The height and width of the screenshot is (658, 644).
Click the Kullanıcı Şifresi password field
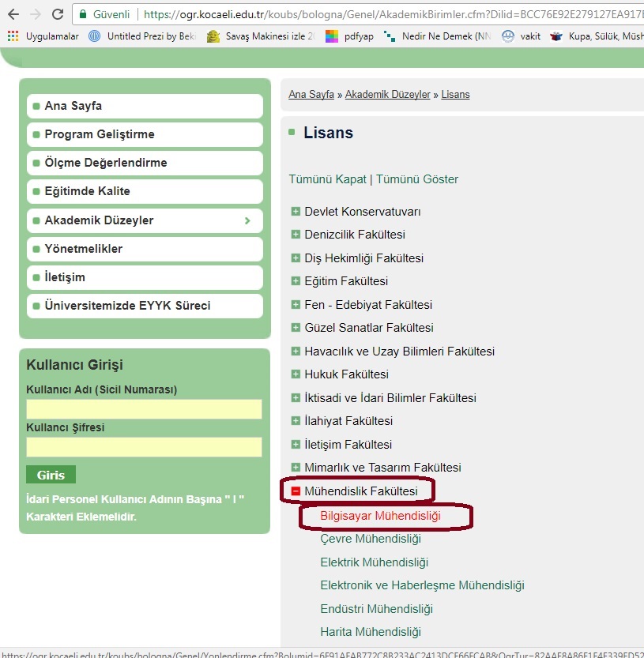144,447
